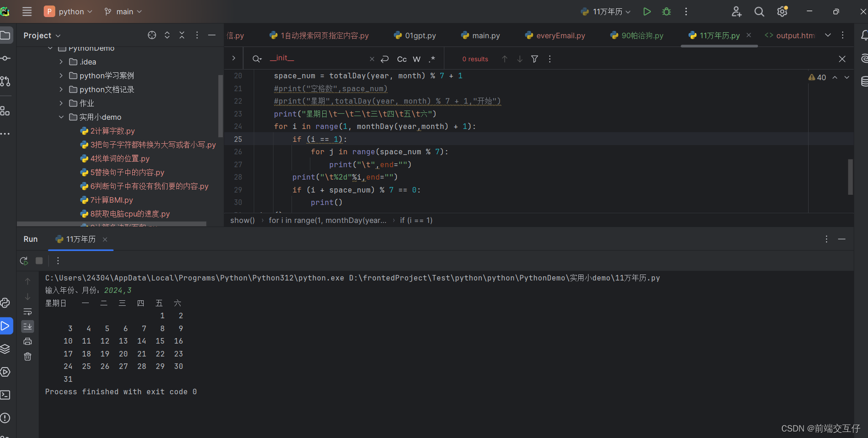This screenshot has width=868, height=438.
Task: Toggle multiline search with new-line icon
Action: point(385,59)
